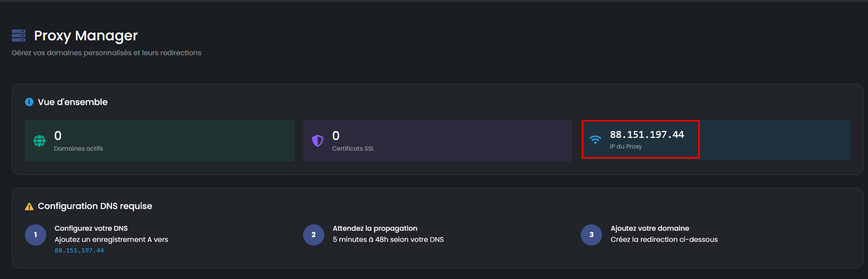The image size is (868, 279).
Task: Click the step 3 circle badge
Action: coord(591,234)
